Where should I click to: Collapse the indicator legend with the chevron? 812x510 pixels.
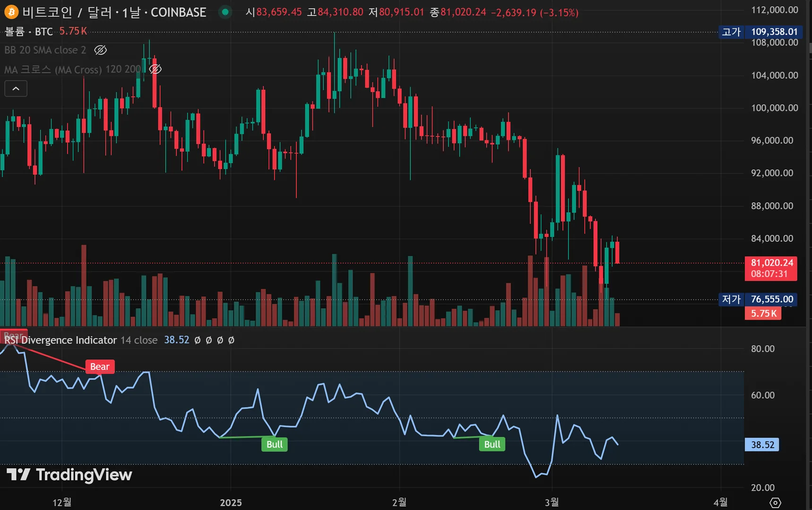coord(16,88)
